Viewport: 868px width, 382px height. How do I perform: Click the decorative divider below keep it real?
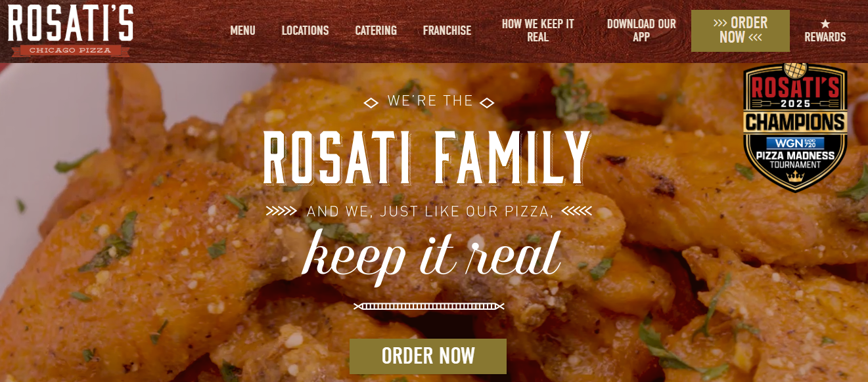click(428, 307)
